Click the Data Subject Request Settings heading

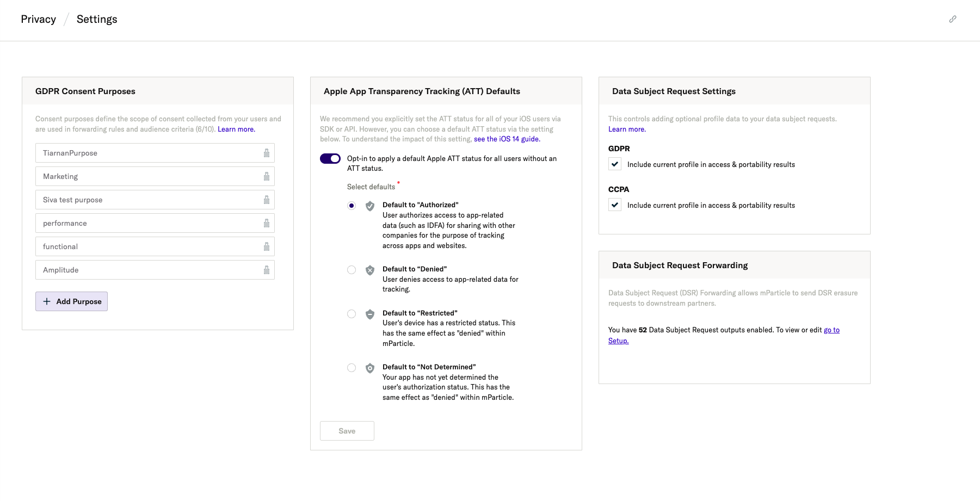click(x=674, y=91)
